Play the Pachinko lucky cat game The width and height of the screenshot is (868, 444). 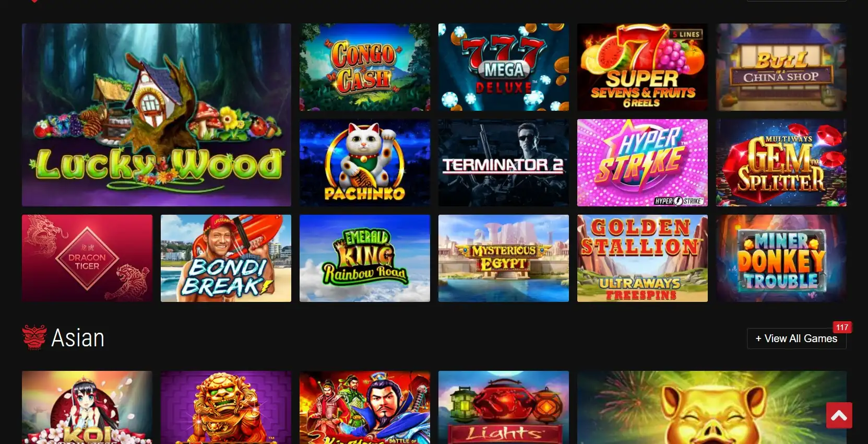pyautogui.click(x=365, y=162)
